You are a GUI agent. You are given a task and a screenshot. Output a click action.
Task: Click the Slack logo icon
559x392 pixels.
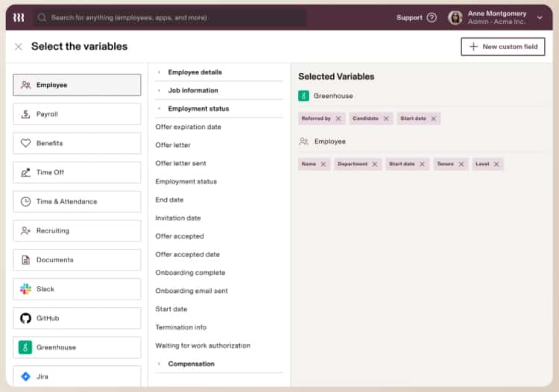[25, 289]
